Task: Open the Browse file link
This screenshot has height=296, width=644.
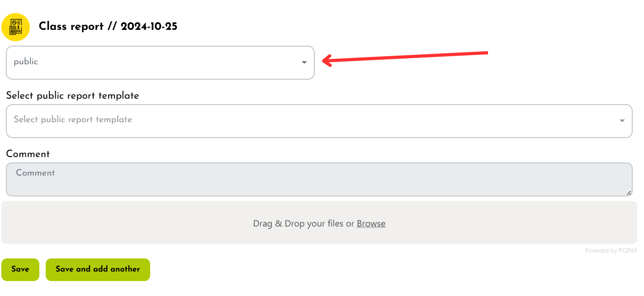Action: coord(371,224)
